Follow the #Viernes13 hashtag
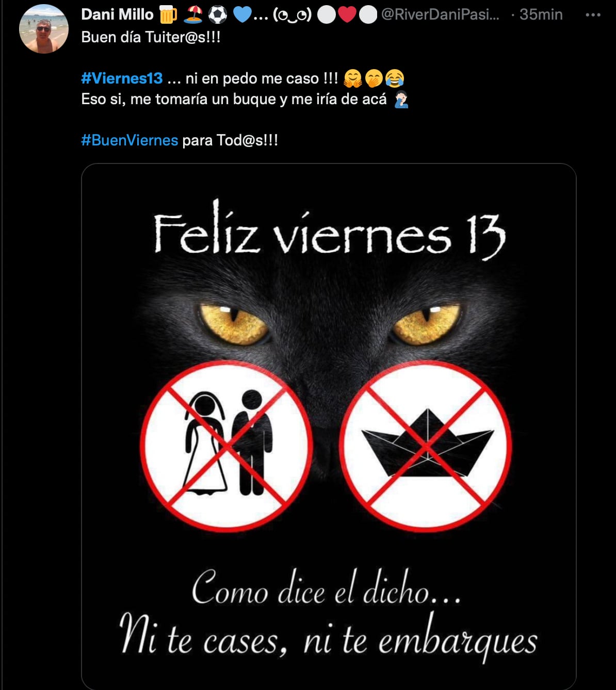This screenshot has height=690, width=616. (122, 78)
